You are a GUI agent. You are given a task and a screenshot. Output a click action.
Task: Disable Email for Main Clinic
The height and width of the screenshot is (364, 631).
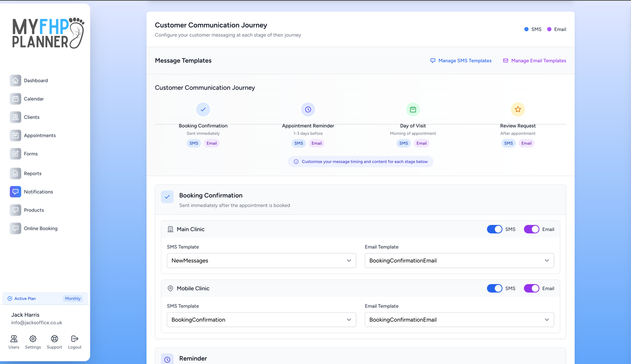[531, 229]
